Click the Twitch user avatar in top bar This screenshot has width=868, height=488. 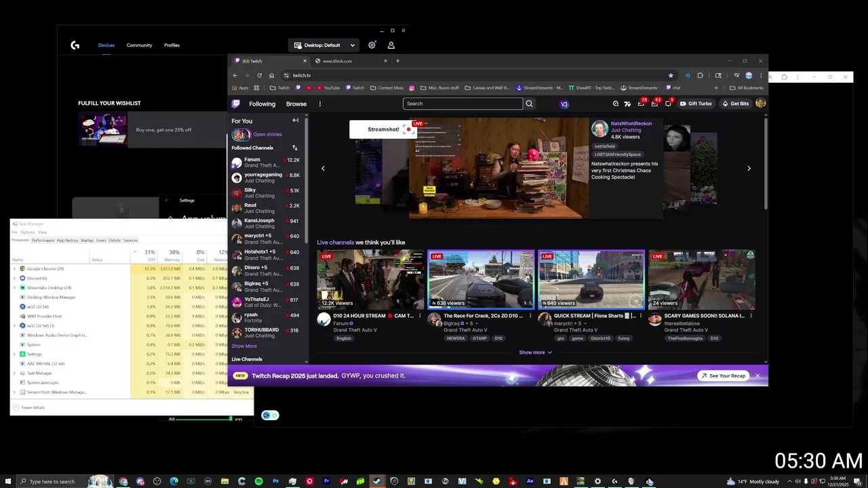[760, 104]
